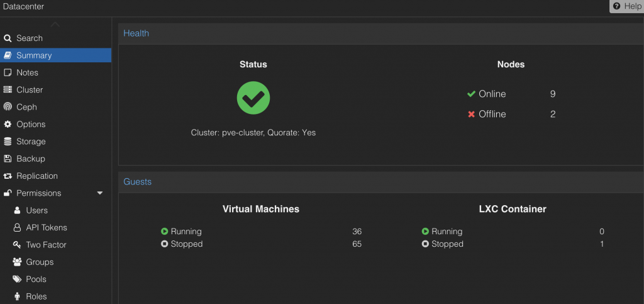644x304 pixels.
Task: Click the Pools tags icon
Action: coord(17,279)
